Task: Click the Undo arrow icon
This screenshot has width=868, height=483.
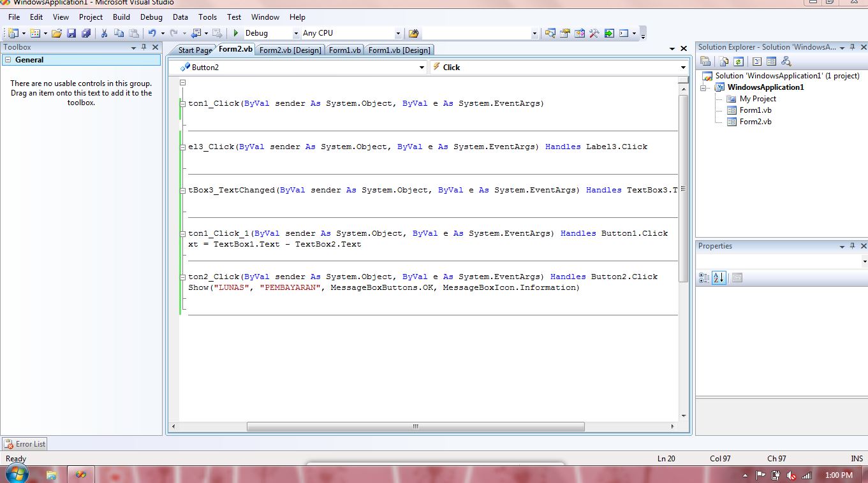Action: tap(152, 33)
